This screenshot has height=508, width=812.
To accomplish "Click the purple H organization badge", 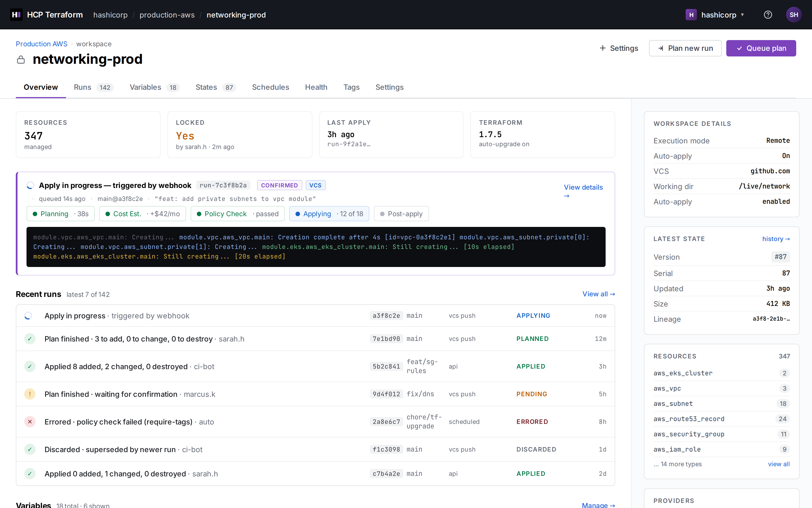I will pos(691,15).
